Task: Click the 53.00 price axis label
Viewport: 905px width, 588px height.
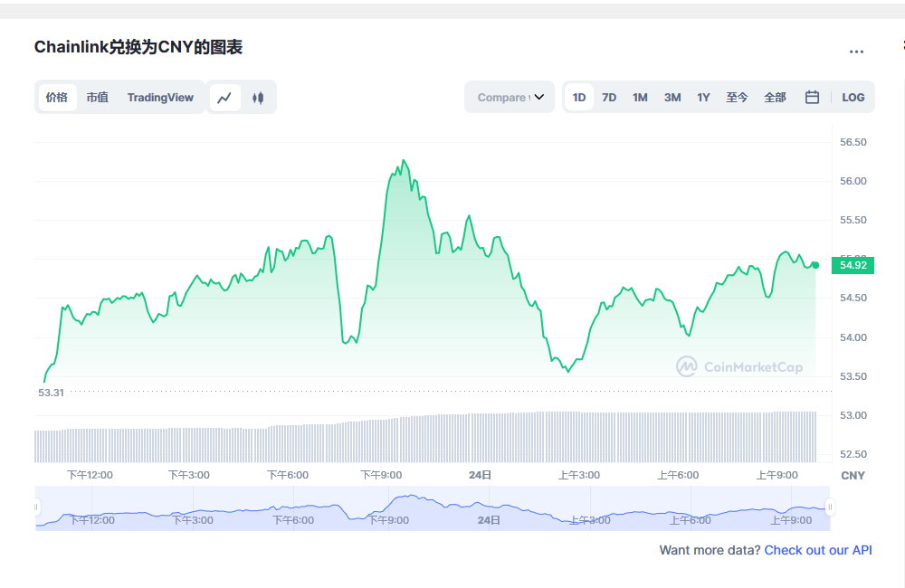Action: point(853,415)
